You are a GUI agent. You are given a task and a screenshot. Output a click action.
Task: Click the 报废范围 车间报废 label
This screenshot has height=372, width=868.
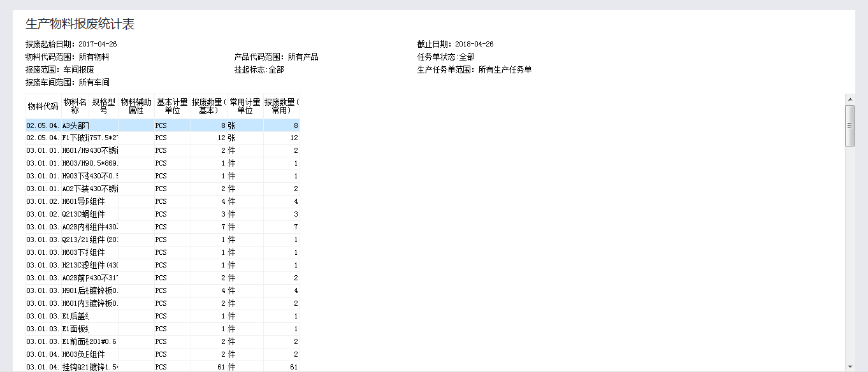point(59,69)
